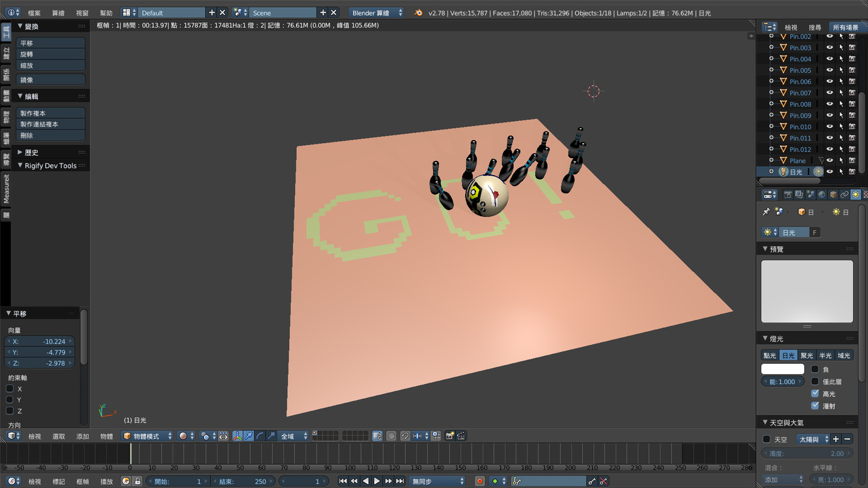Click the 濁度 turbidity slider
868x488 pixels.
point(807,454)
